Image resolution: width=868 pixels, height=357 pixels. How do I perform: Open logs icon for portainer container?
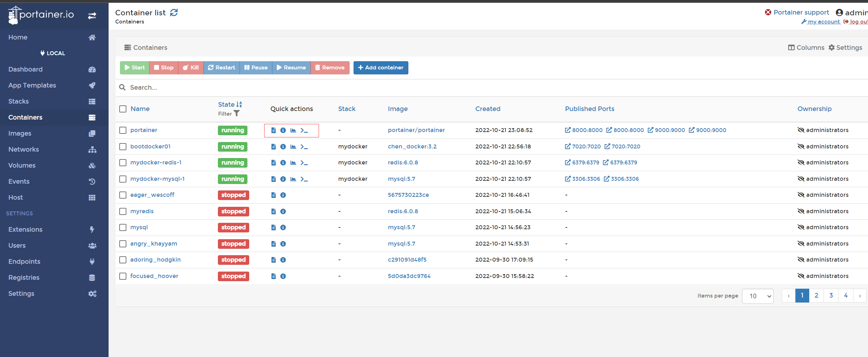coord(273,130)
